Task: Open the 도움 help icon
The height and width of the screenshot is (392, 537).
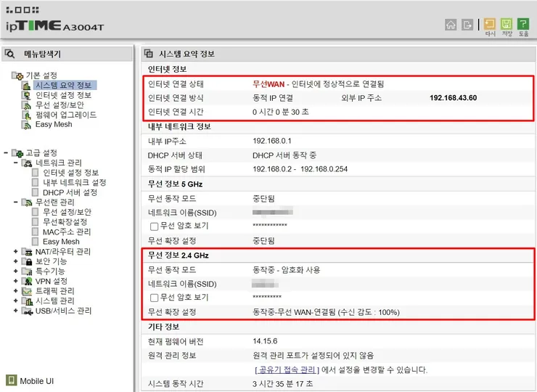Action: (523, 24)
